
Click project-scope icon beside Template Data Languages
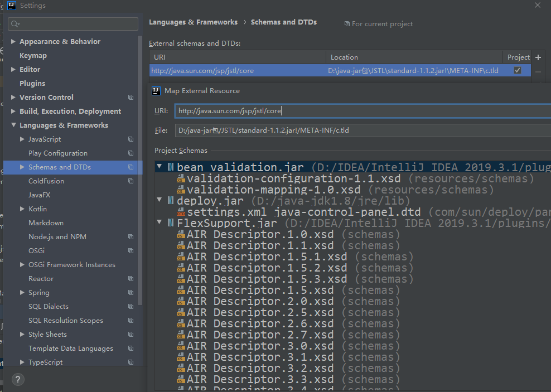[x=130, y=349]
